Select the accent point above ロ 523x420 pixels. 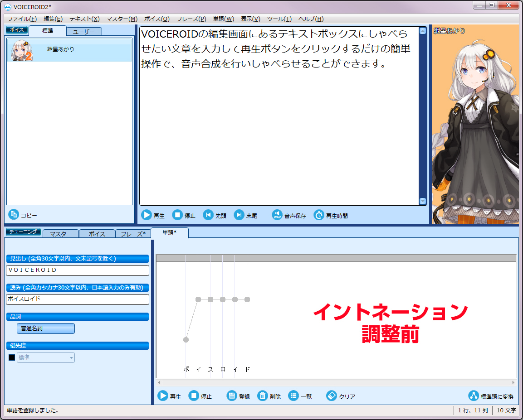coord(223,299)
